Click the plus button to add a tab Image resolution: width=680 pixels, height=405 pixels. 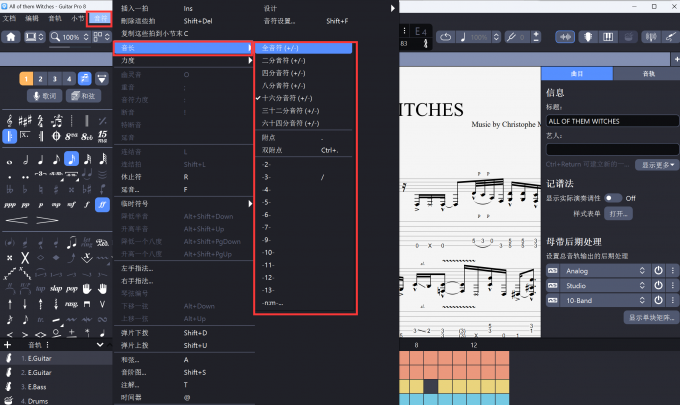[x=676, y=59]
